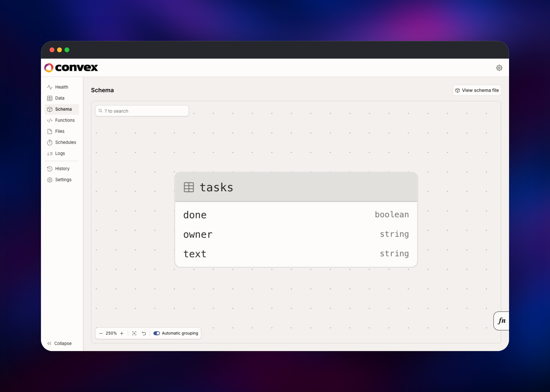Click the Automatic grouping label
Image resolution: width=550 pixels, height=392 pixels.
pyautogui.click(x=180, y=333)
